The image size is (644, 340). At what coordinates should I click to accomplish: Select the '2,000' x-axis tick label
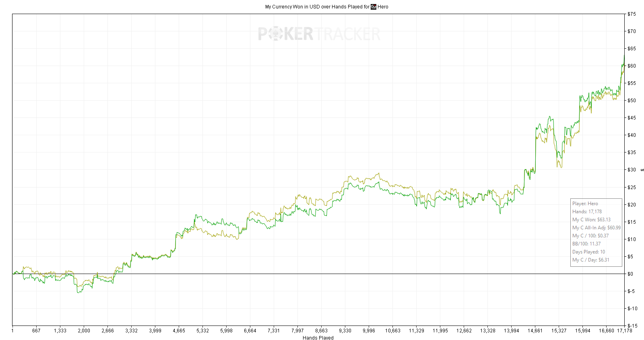pos(84,331)
